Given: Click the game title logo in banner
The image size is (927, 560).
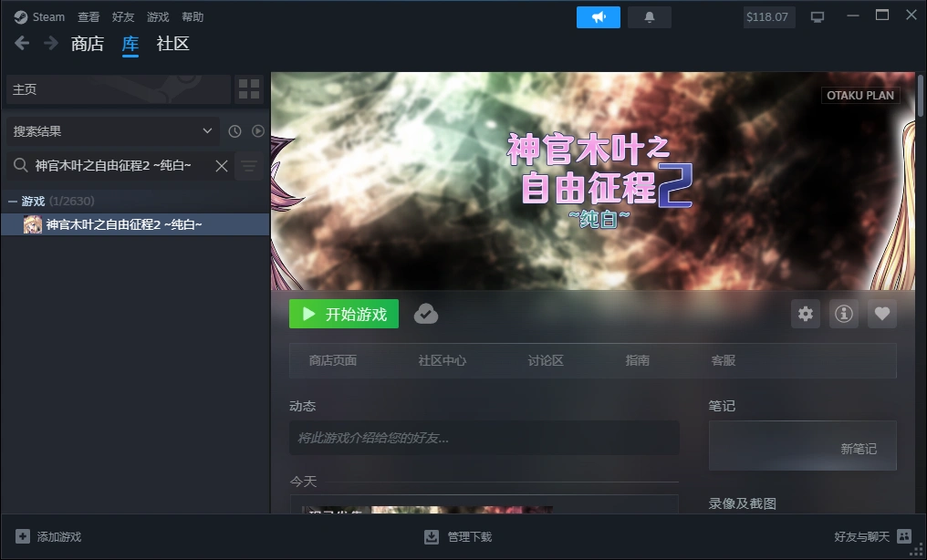Looking at the screenshot, I should 600,181.
